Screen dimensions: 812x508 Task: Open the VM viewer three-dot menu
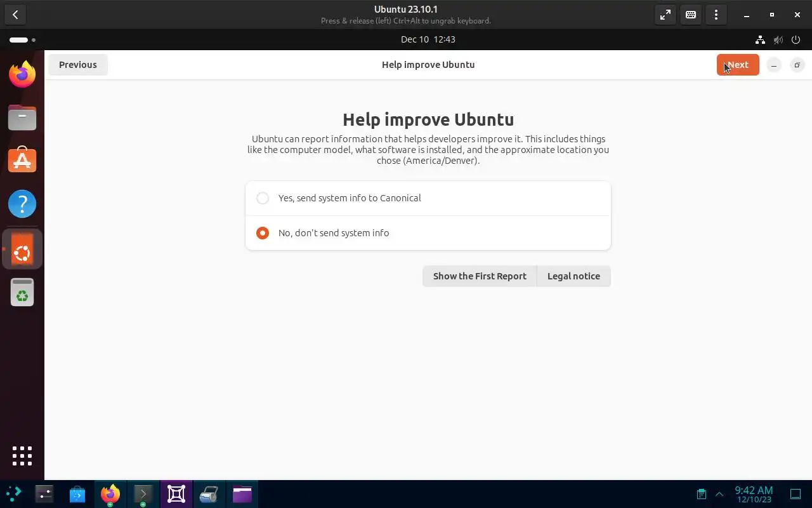coord(716,15)
